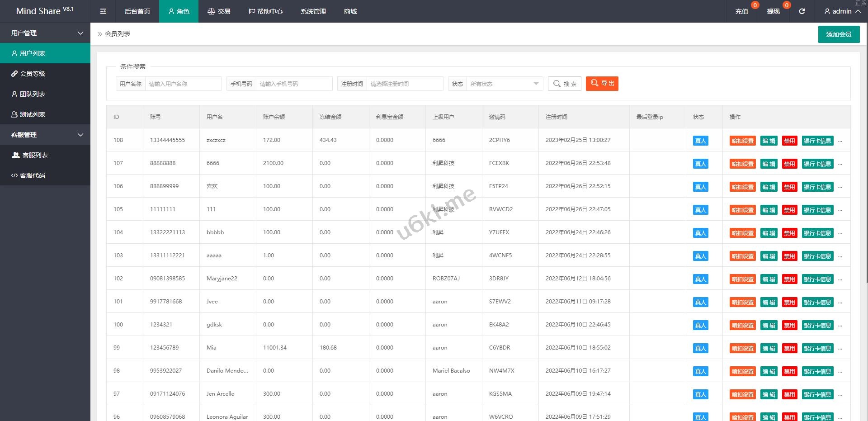Click 银行卡信息 for user gdksk
The image size is (868, 421).
[817, 325]
